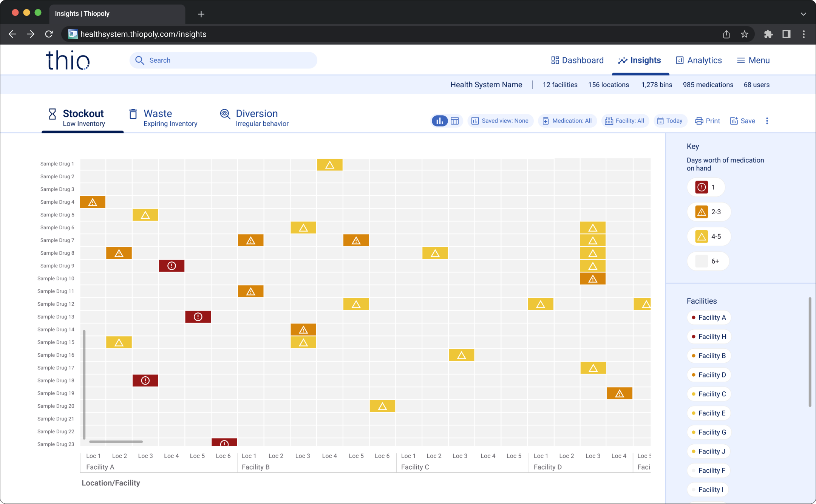Screen dimensions: 816x504
Task: Go to the Dashboard page
Action: [x=577, y=60]
